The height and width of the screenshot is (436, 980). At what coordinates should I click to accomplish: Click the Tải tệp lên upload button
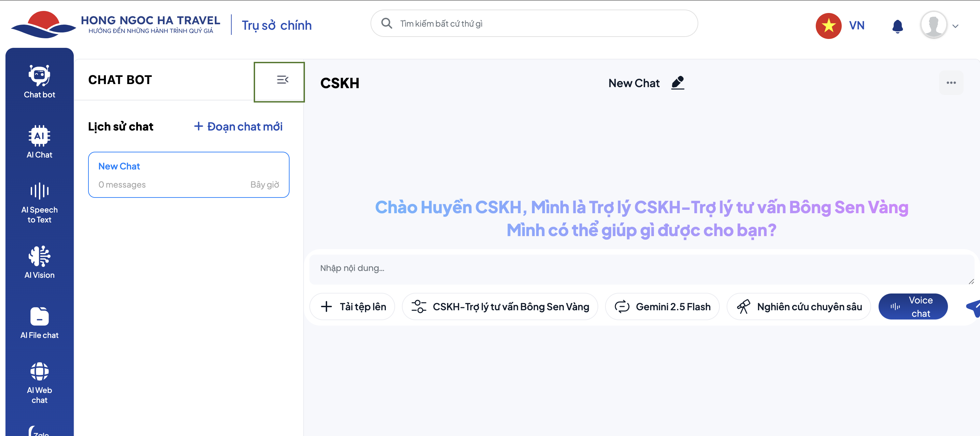(x=353, y=306)
